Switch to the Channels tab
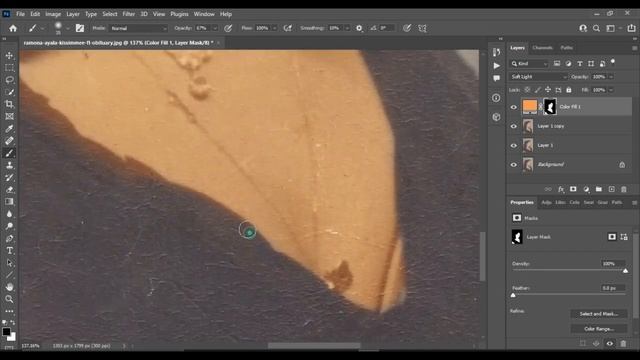Image resolution: width=640 pixels, height=360 pixels. click(x=542, y=48)
